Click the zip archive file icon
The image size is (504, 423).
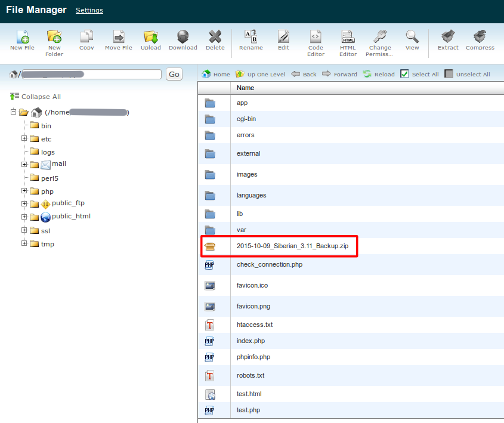click(209, 246)
